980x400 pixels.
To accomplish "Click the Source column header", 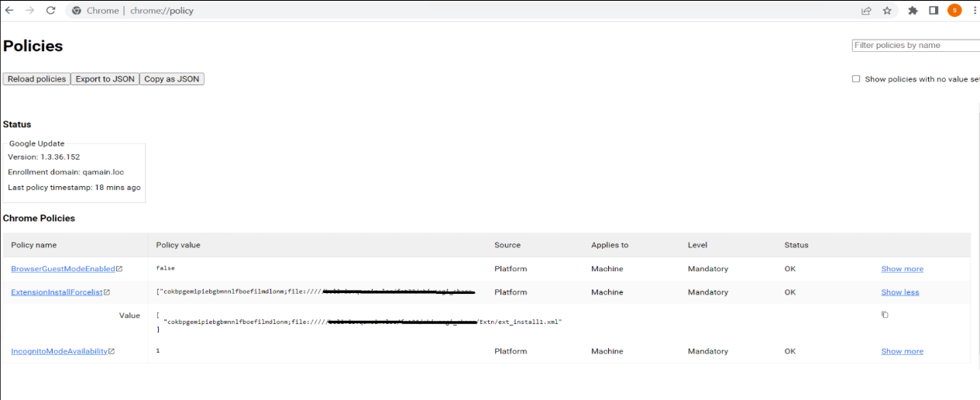I will pos(507,245).
